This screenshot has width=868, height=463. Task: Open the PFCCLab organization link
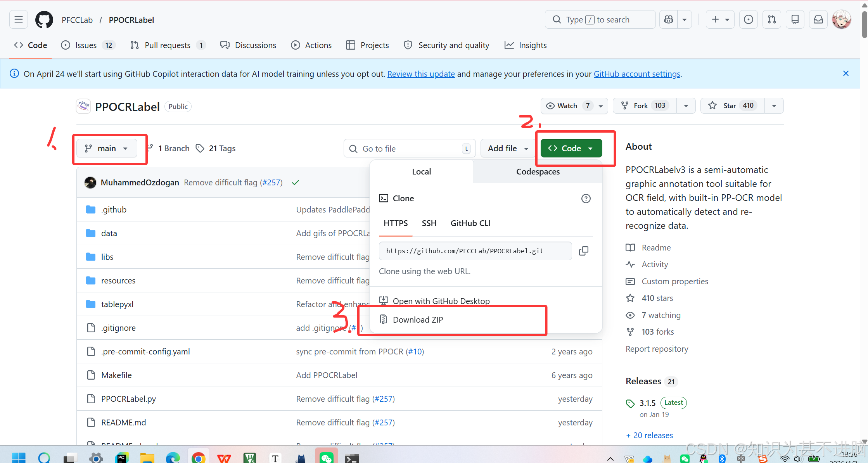point(77,20)
